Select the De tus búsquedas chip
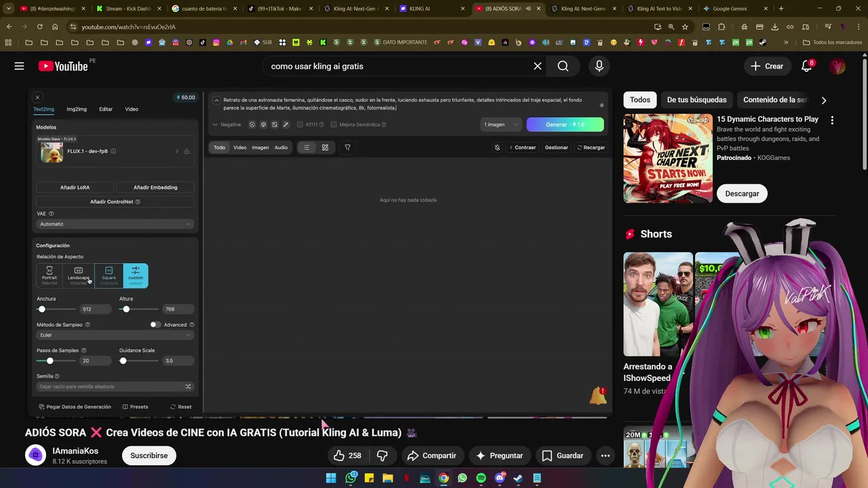 pos(696,100)
